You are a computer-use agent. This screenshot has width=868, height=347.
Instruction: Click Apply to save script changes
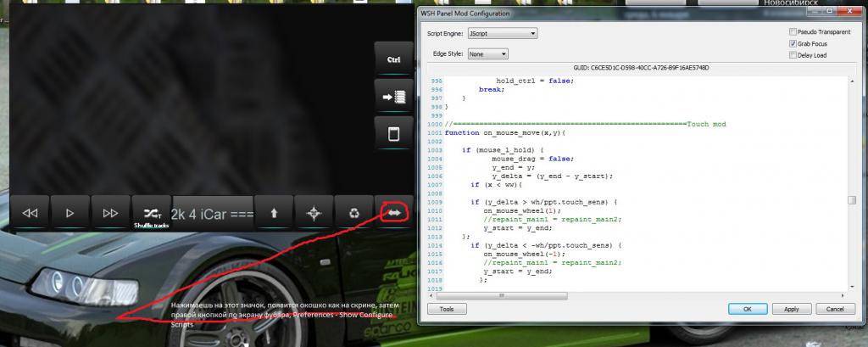pyautogui.click(x=791, y=309)
